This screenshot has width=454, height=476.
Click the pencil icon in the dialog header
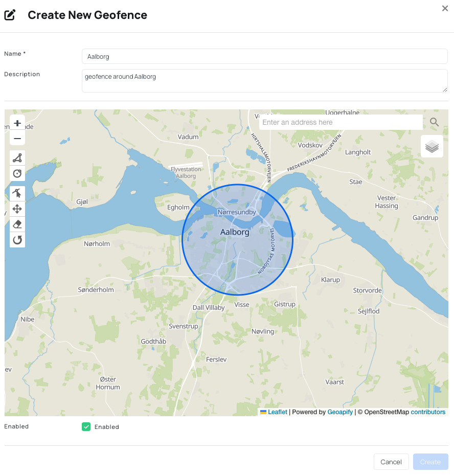10,15
